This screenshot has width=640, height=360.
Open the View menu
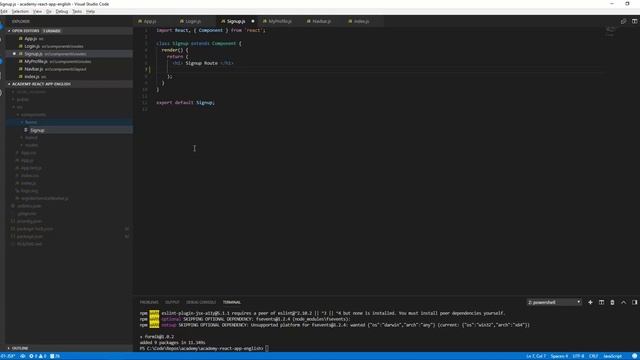(37, 11)
